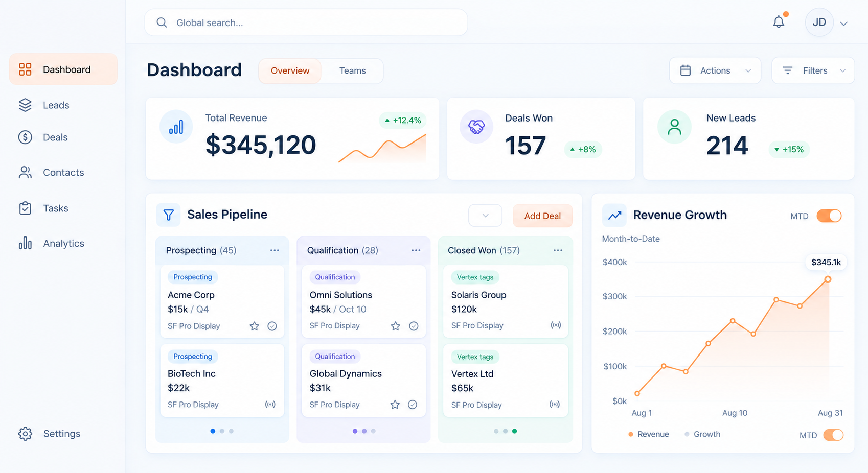Open Closed Won column more options

click(x=558, y=250)
